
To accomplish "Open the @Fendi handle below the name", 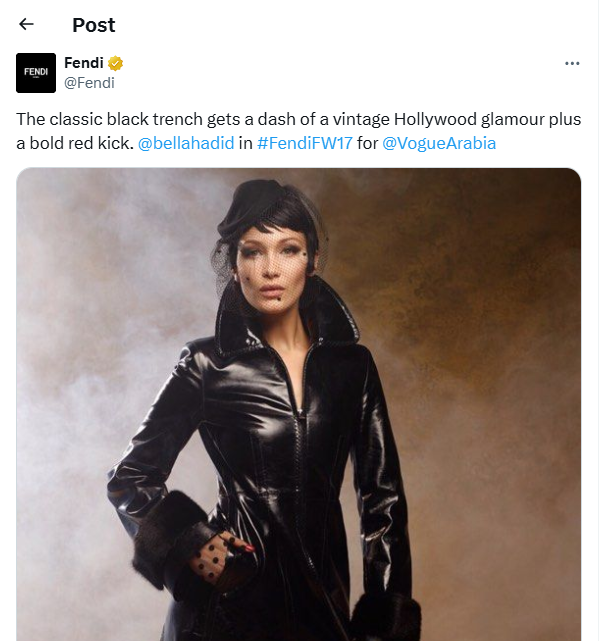I will [x=89, y=83].
